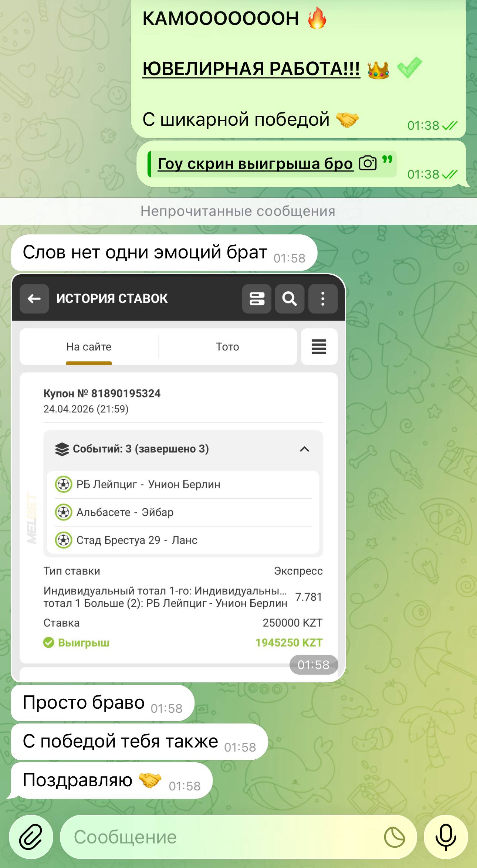Screen dimensions: 477x868
Task: Open the three-dot menu in bet history
Action: [323, 299]
